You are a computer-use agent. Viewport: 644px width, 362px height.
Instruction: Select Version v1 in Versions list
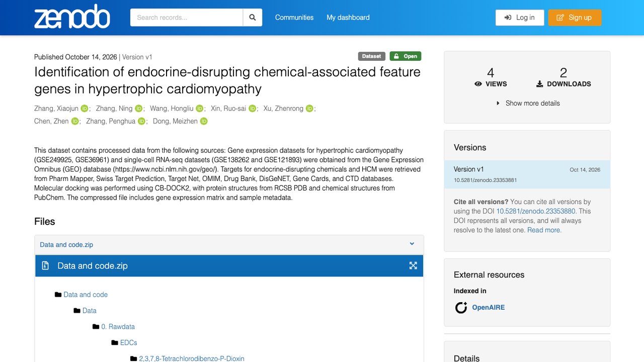coord(527,174)
